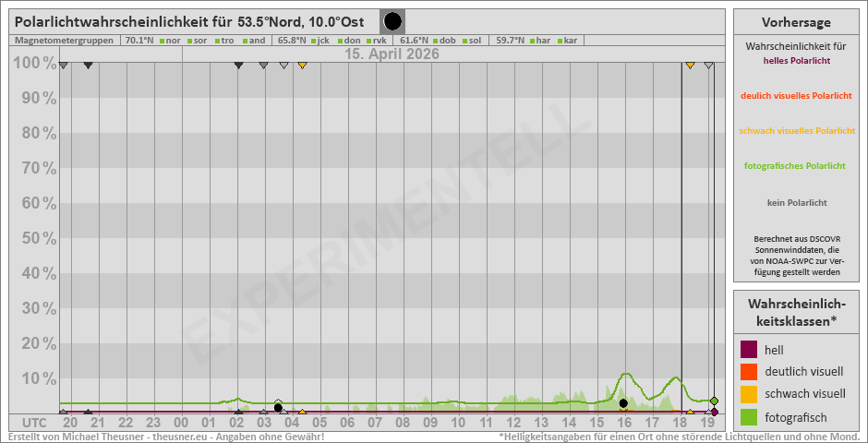Image resolution: width=868 pixels, height=443 pixels.
Task: Click the '15. April 2026' date label
Action: (392, 54)
